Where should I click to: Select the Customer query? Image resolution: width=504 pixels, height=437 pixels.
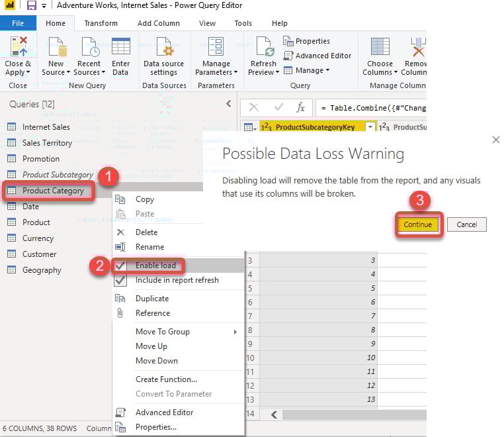point(39,254)
